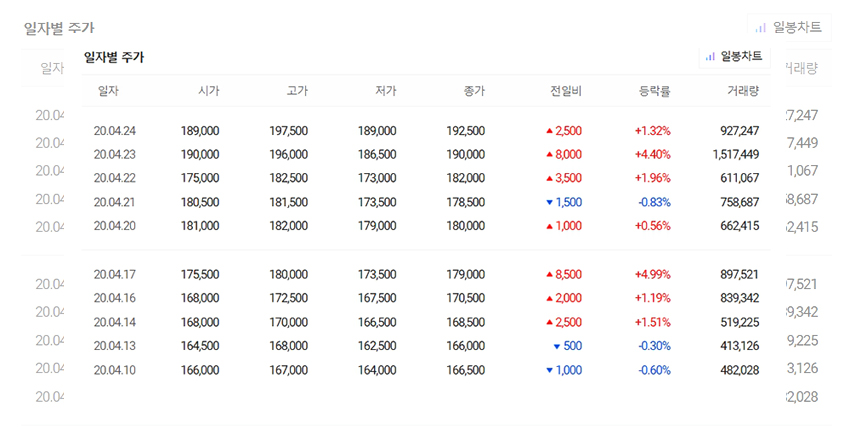Screen dimensions: 850x438
Task: Click change rate +4.40%
Action: tap(653, 154)
